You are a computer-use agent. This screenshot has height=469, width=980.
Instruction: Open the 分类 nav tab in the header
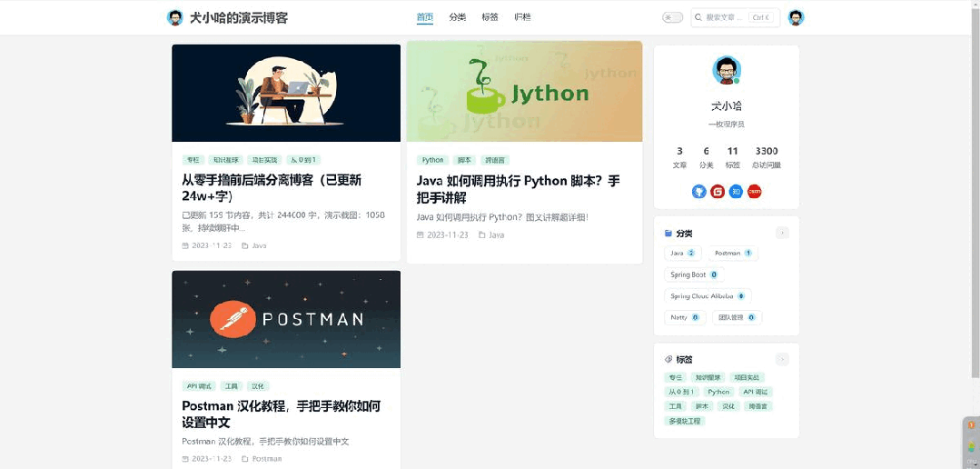click(x=458, y=17)
